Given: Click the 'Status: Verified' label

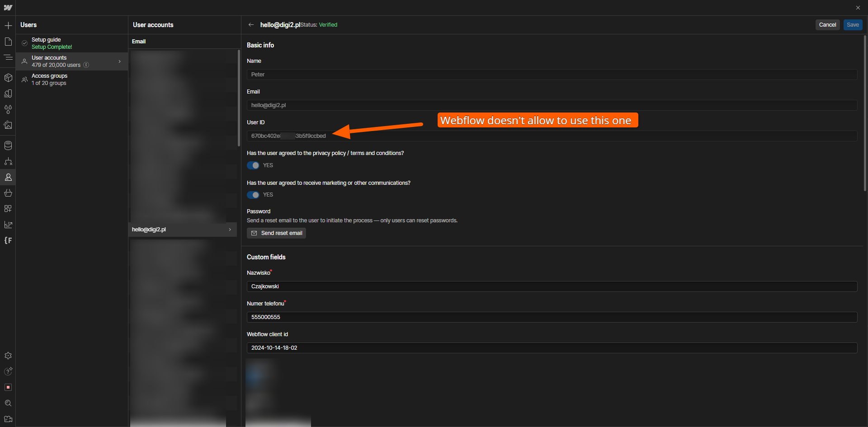Looking at the screenshot, I should click(x=319, y=25).
